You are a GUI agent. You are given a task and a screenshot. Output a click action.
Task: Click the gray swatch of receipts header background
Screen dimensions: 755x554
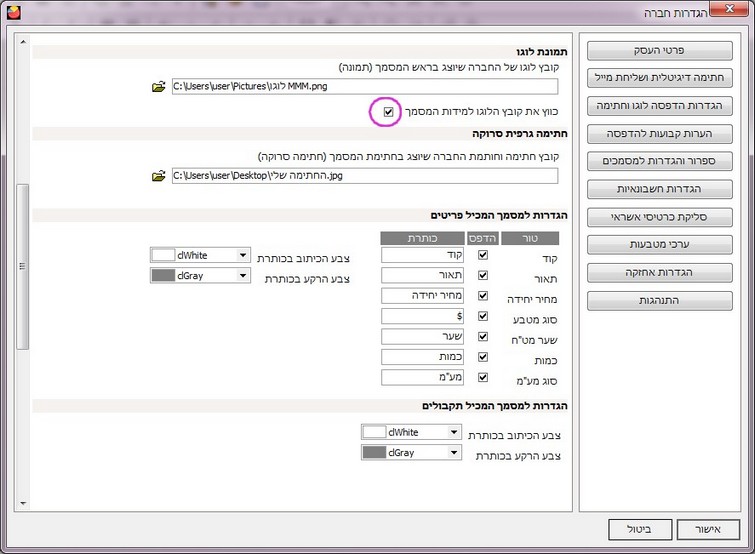tap(374, 453)
